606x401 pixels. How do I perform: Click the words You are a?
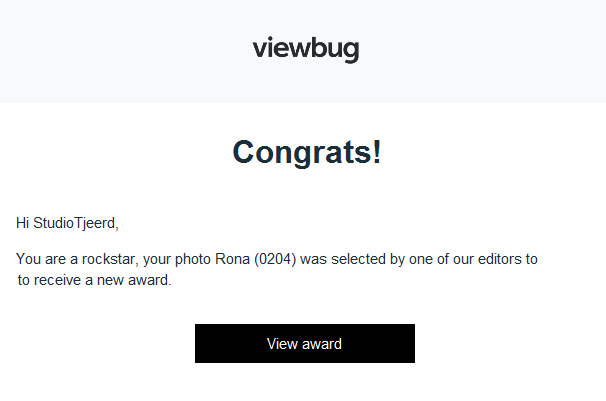47,259
